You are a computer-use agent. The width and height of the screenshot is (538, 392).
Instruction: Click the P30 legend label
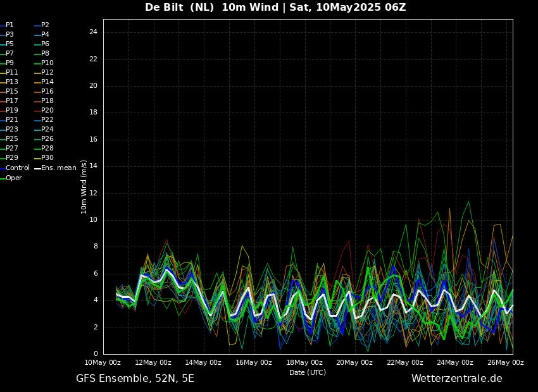(x=47, y=158)
